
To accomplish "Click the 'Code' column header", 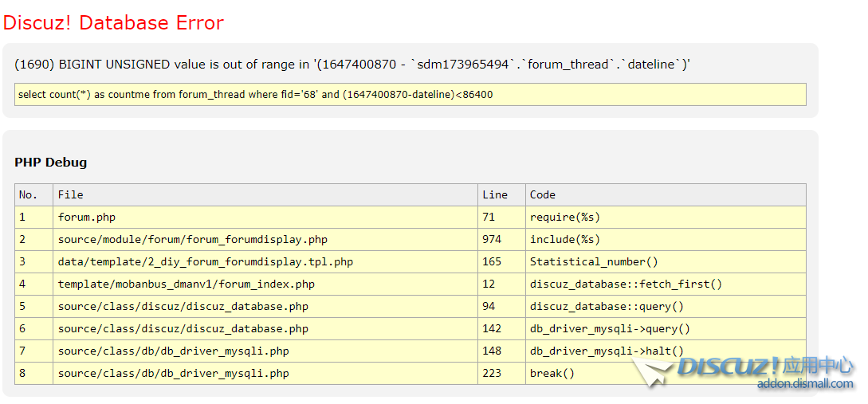I will point(666,194).
